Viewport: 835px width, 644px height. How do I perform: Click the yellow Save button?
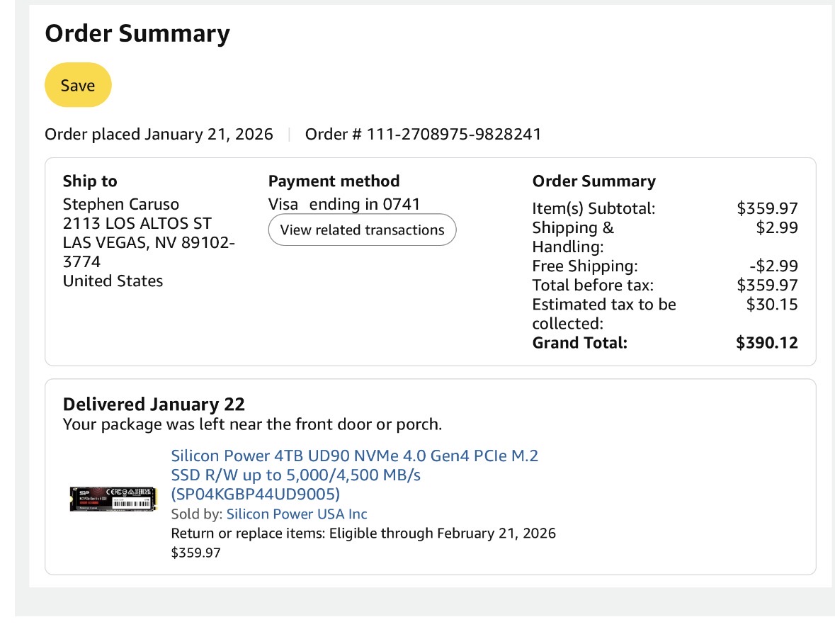(x=78, y=85)
